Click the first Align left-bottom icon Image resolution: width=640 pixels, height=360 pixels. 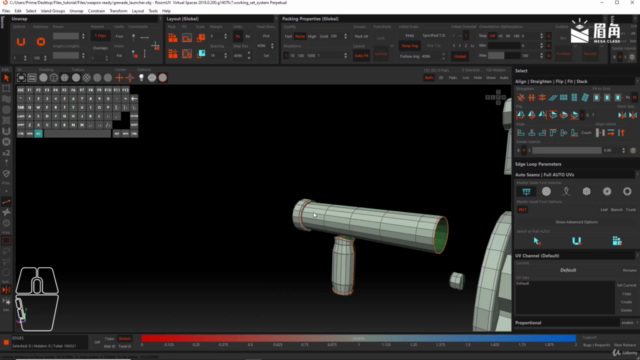pyautogui.click(x=521, y=133)
